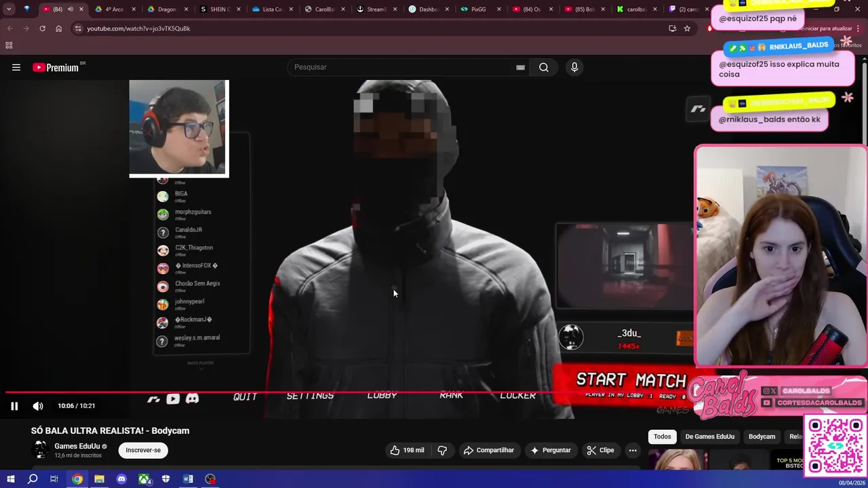This screenshot has width=868, height=488.
Task: Click SETTINGS in the game menu
Action: pyautogui.click(x=310, y=396)
